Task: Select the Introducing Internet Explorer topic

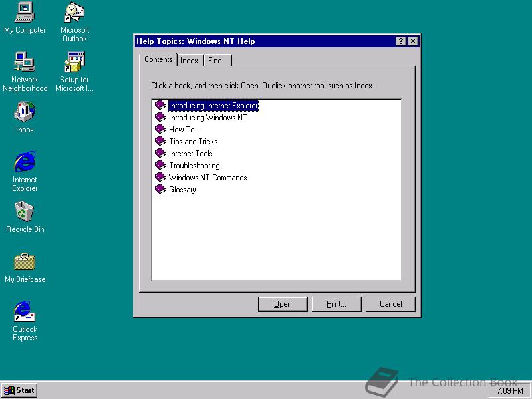Action: 213,106
